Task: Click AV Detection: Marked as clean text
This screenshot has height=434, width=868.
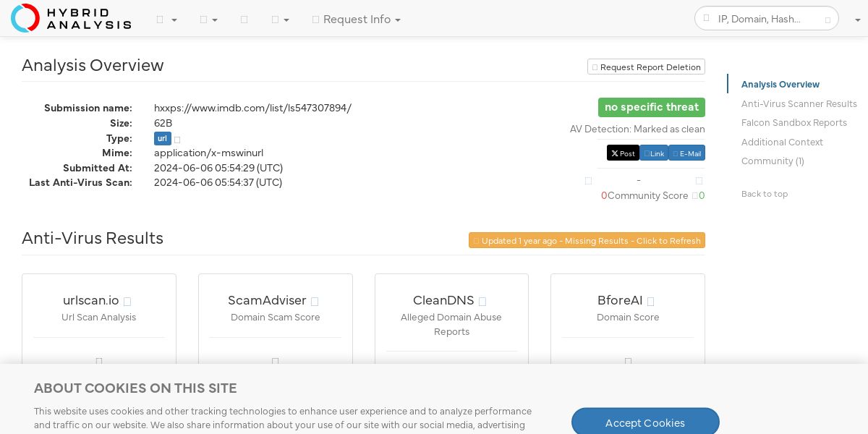Action: 637,129
